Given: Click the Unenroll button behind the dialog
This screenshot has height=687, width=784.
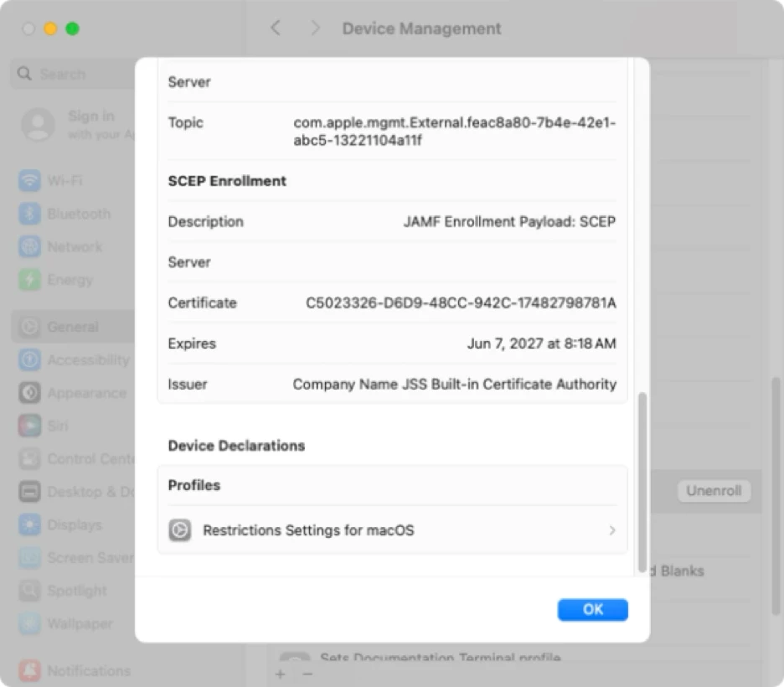Looking at the screenshot, I should coord(714,491).
